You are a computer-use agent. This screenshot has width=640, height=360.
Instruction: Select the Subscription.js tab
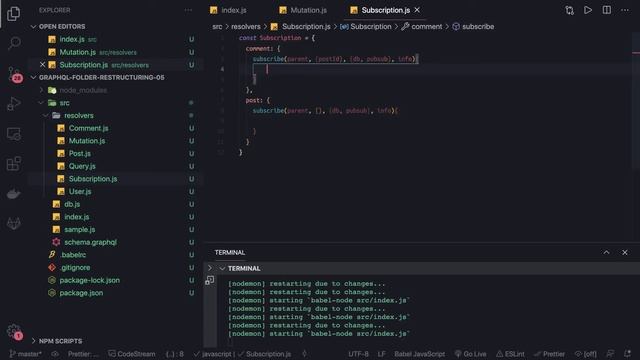386,10
